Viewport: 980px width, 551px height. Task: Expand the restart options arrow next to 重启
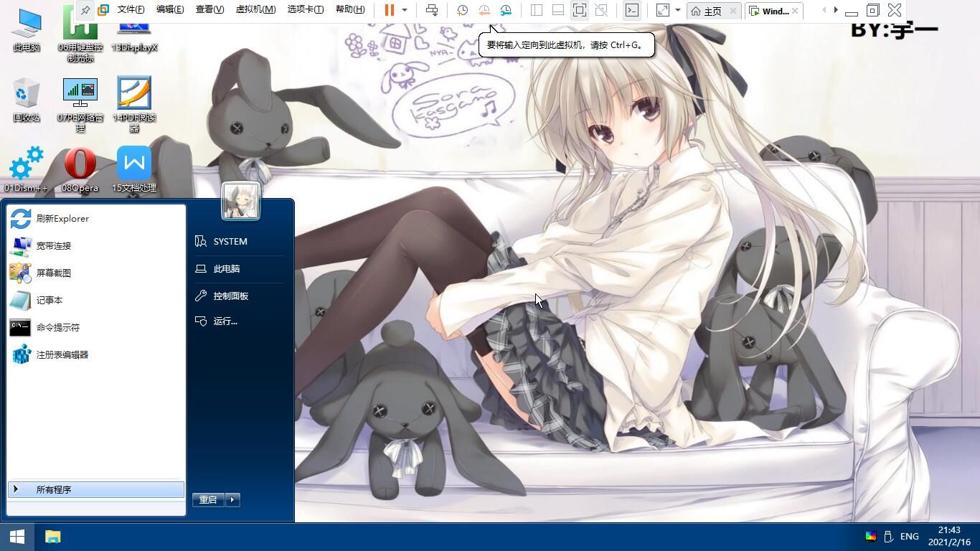click(232, 499)
